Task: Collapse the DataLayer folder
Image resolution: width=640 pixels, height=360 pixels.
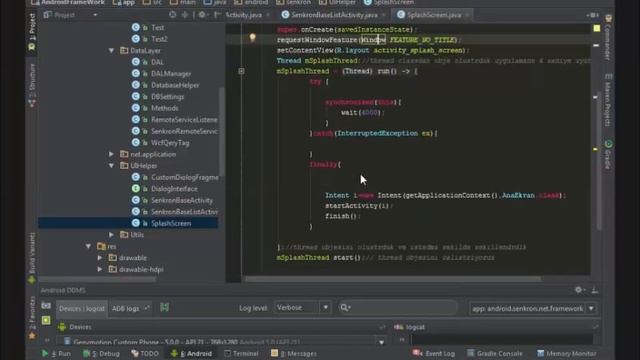Action: pos(111,51)
